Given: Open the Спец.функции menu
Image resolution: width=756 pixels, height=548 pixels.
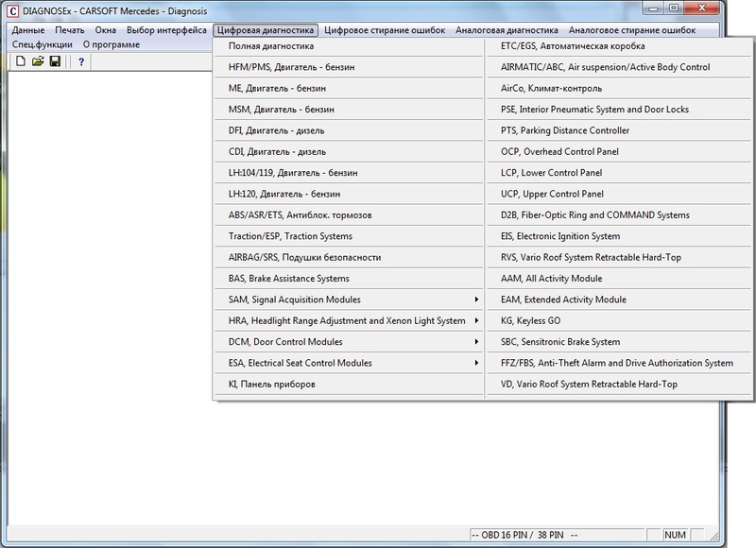Looking at the screenshot, I should click(x=43, y=44).
